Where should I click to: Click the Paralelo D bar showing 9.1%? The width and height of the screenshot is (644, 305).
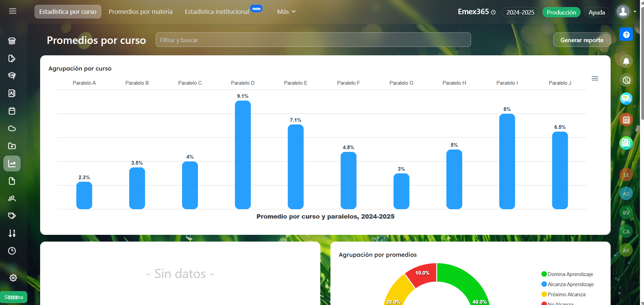243,155
